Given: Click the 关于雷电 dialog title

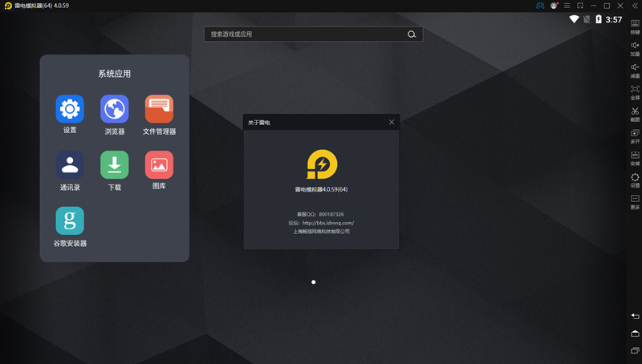Looking at the screenshot, I should point(258,123).
